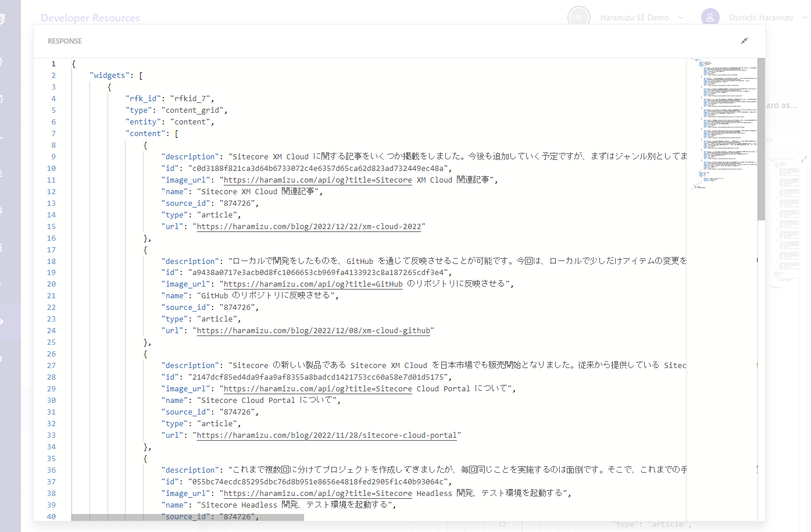Expand the Haramizu SE Demo dropdown
The image size is (811, 532).
[x=681, y=17]
